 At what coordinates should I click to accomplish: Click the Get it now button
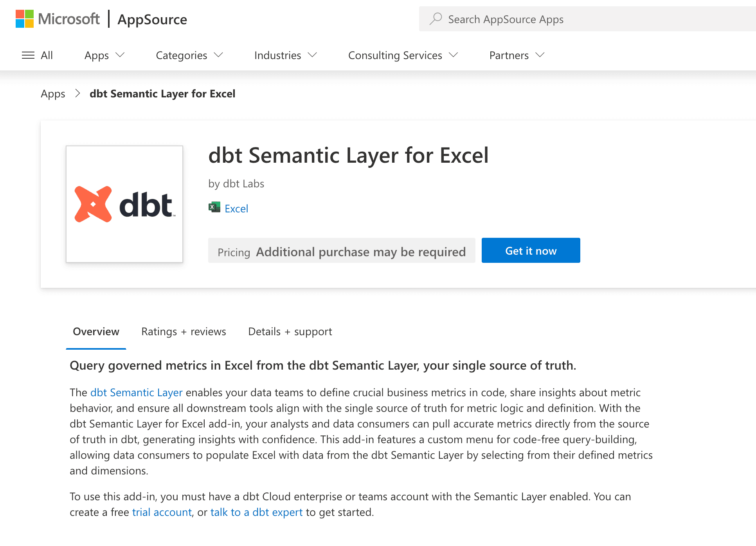pyautogui.click(x=531, y=250)
